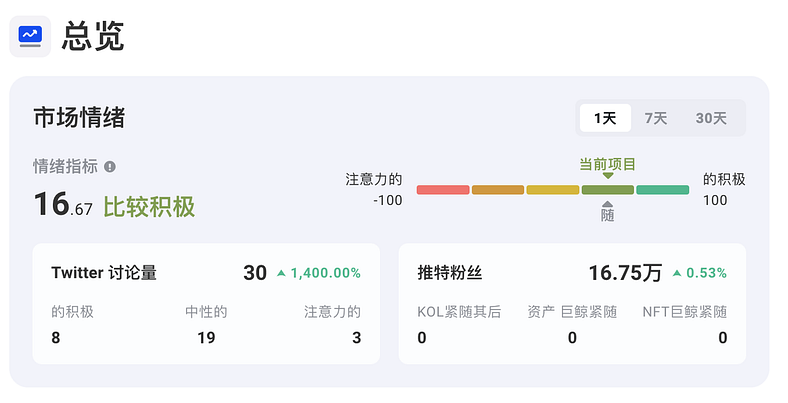This screenshot has width=788, height=403.
Task: Click the red segment of sentiment gauge
Action: (443, 190)
